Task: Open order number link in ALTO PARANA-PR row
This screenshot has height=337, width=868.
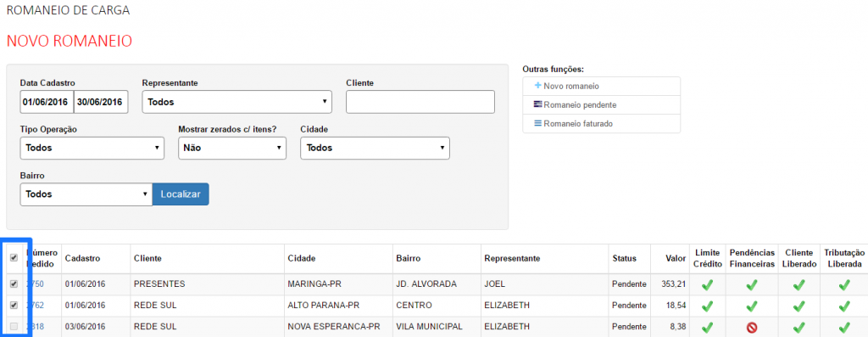Action: click(36, 305)
